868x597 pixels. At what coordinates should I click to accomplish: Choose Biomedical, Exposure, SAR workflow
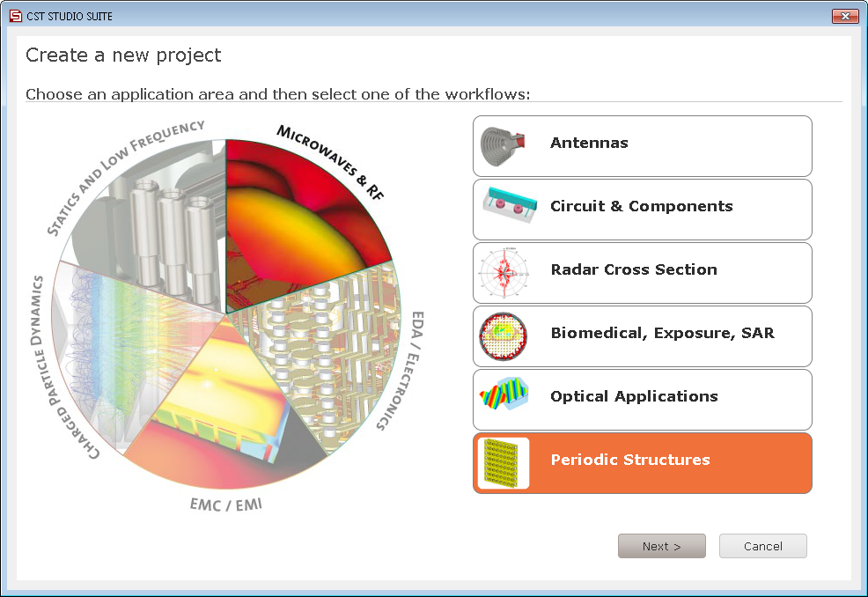pyautogui.click(x=642, y=336)
